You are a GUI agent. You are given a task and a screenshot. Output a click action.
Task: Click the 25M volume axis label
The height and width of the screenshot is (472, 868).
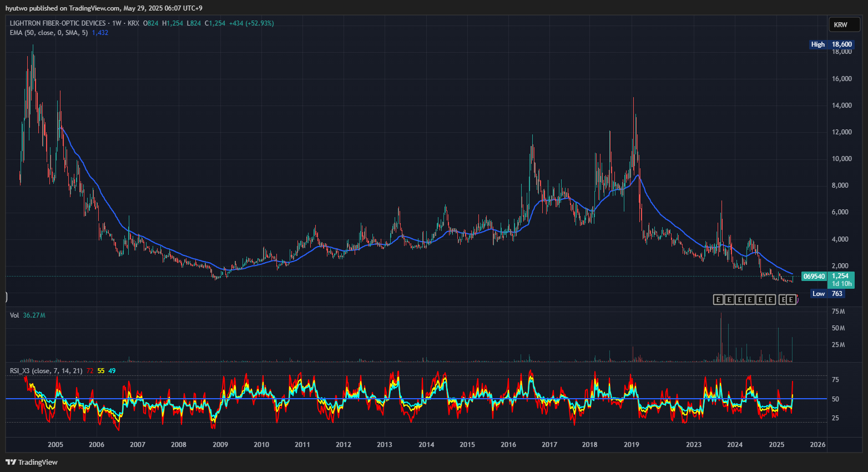[x=838, y=345]
